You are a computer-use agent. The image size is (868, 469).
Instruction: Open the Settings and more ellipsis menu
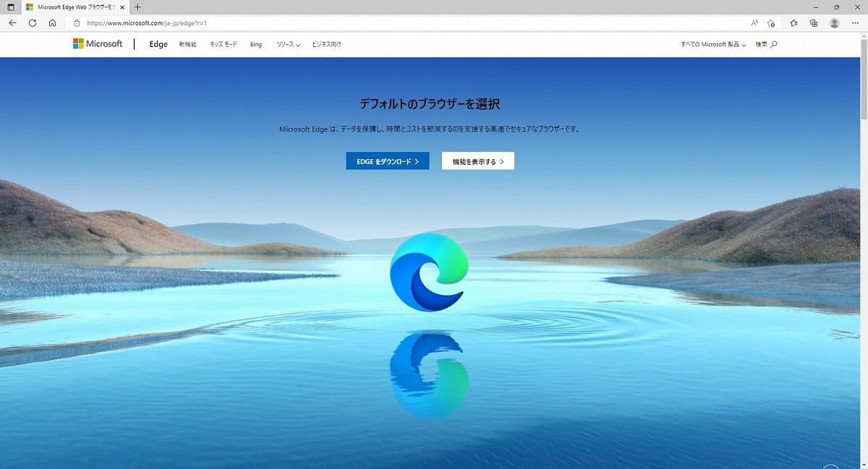(855, 23)
